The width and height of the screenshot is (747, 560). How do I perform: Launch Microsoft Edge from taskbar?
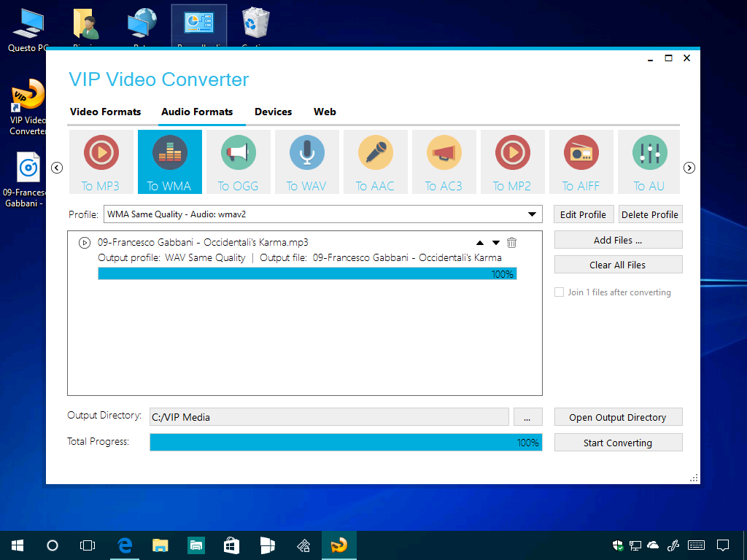point(124,545)
